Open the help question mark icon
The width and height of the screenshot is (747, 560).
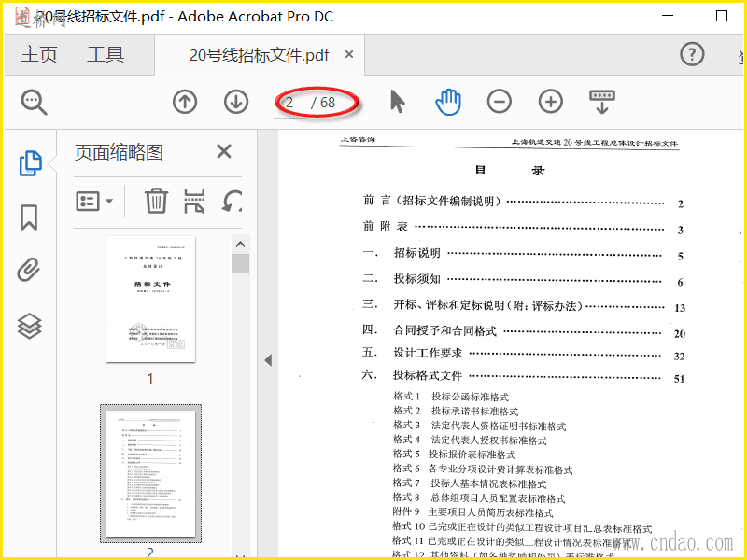tap(692, 54)
